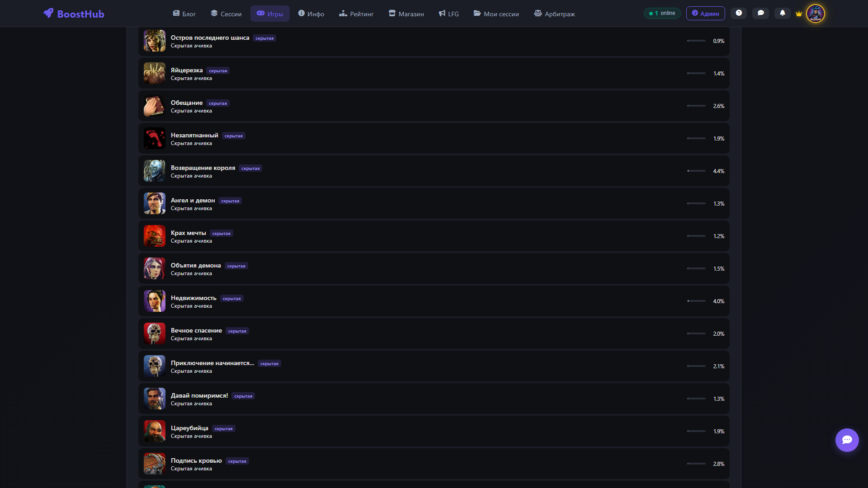This screenshot has width=868, height=488.
Task: Click the 'Крах мечты' achievement icon
Action: (x=155, y=236)
